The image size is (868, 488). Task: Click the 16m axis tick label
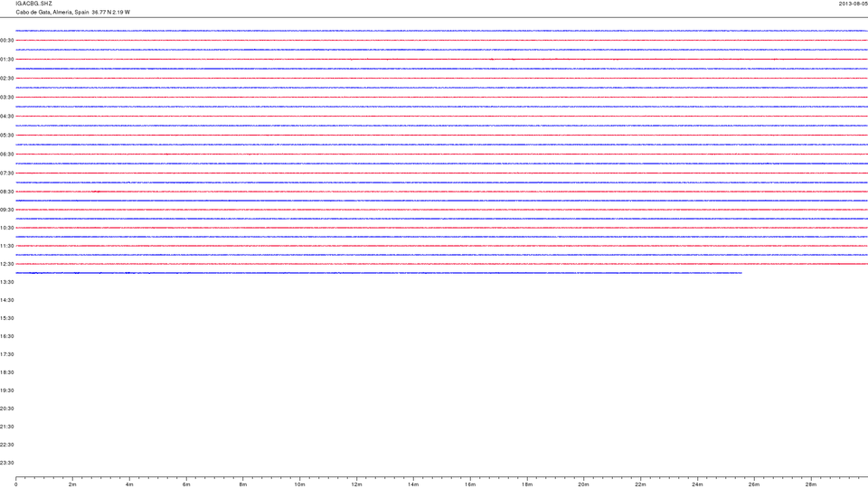tap(470, 484)
